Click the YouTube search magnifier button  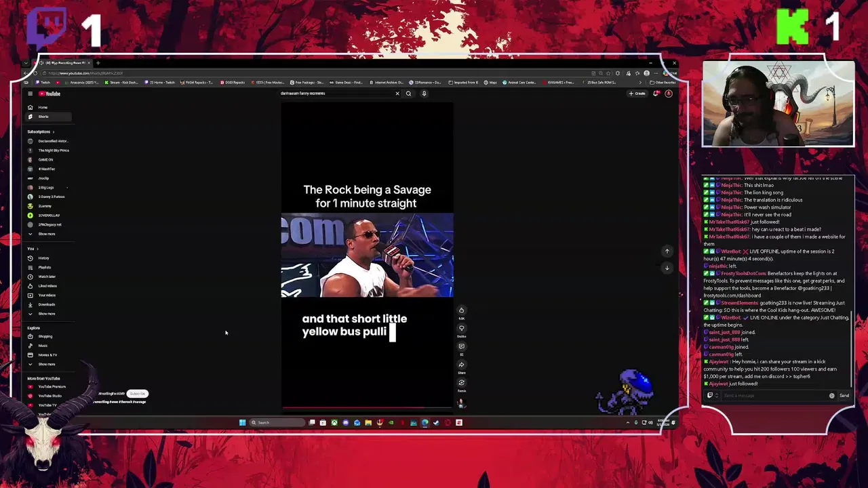coord(408,94)
